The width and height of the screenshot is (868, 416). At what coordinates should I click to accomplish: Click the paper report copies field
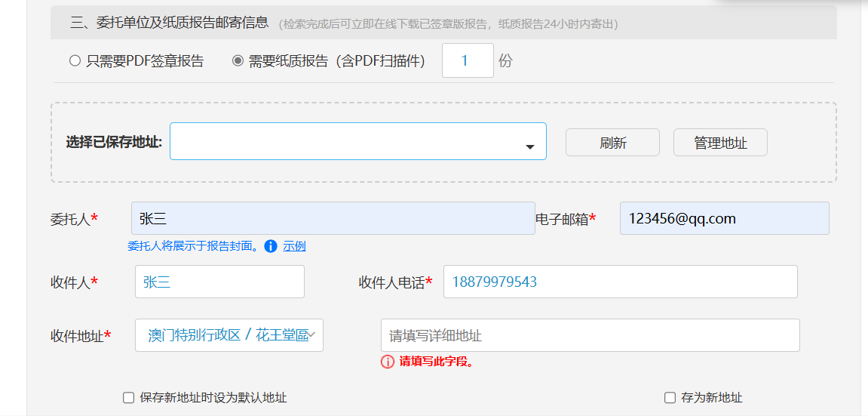(468, 61)
